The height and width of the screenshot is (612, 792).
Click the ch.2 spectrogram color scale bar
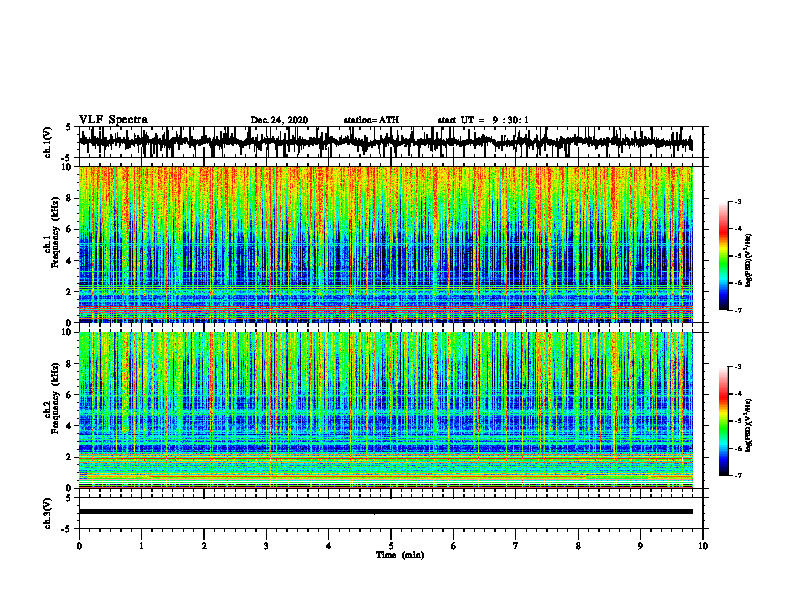[x=723, y=421]
